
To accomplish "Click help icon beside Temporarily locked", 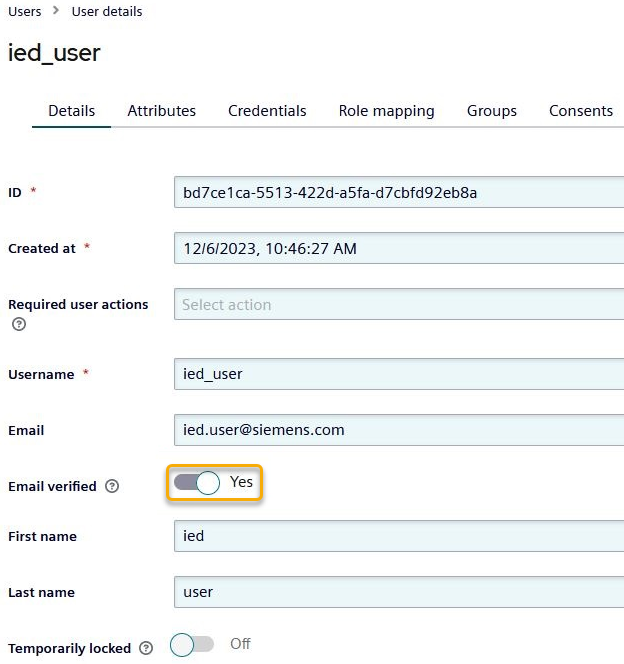I will coord(147,649).
